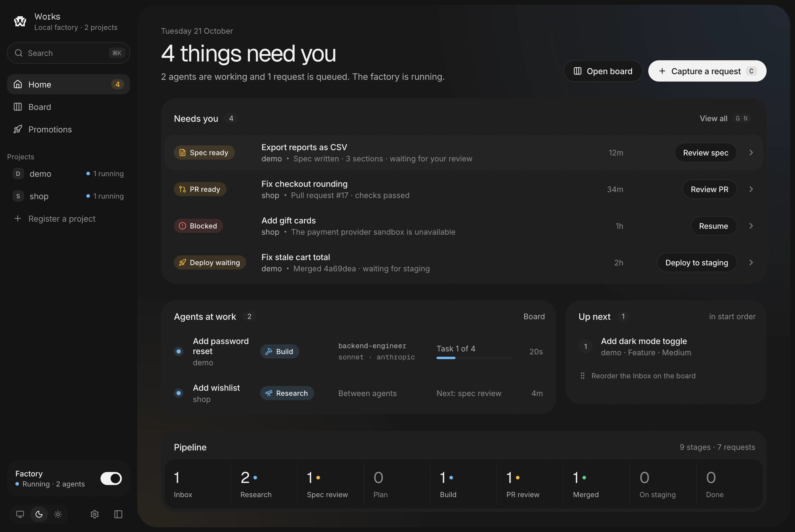Expand Export reports as CSV chevron

tap(751, 153)
